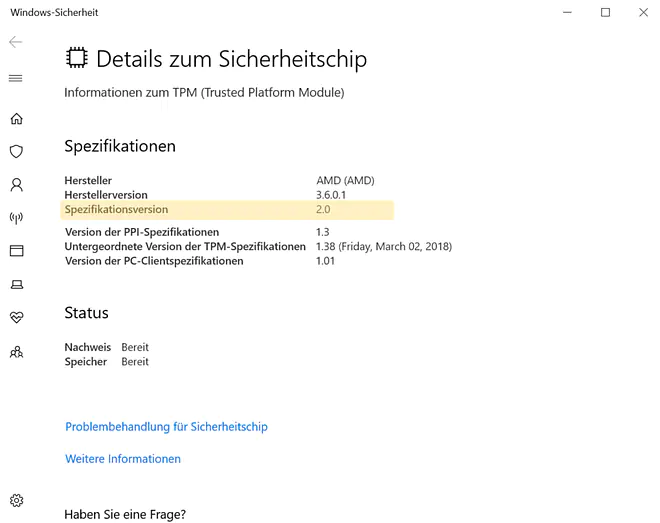Open 'Problembehandlung für Sicherheitschip' link
660x523 pixels.
click(166, 427)
